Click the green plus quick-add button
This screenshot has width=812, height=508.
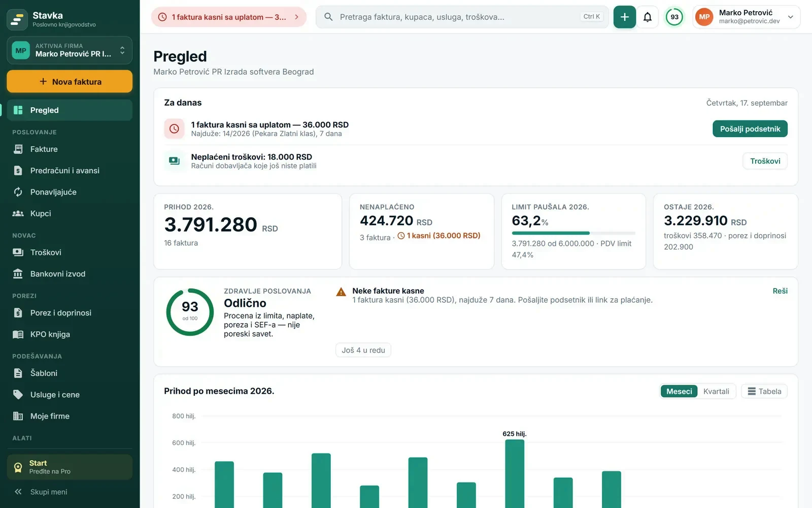pos(624,17)
